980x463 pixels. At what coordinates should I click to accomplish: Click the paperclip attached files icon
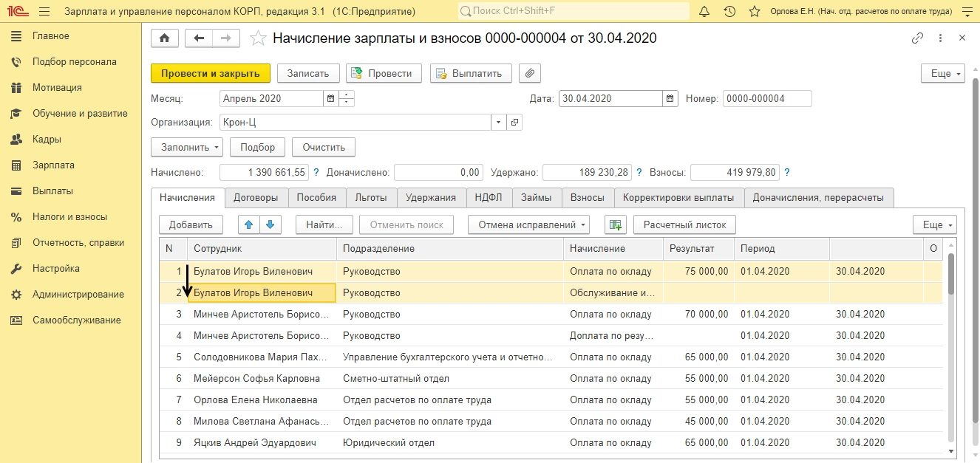pyautogui.click(x=530, y=73)
